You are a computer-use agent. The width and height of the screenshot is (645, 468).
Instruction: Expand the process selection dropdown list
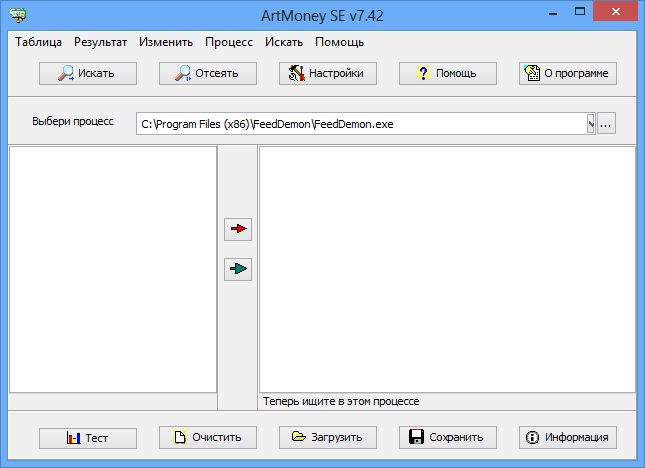click(x=591, y=124)
